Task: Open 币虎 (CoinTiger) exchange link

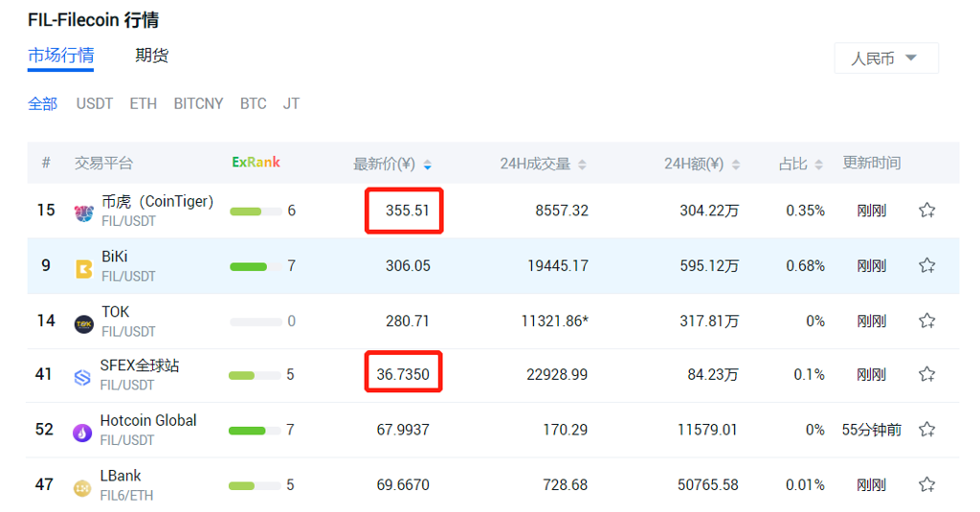Action: coord(158,201)
